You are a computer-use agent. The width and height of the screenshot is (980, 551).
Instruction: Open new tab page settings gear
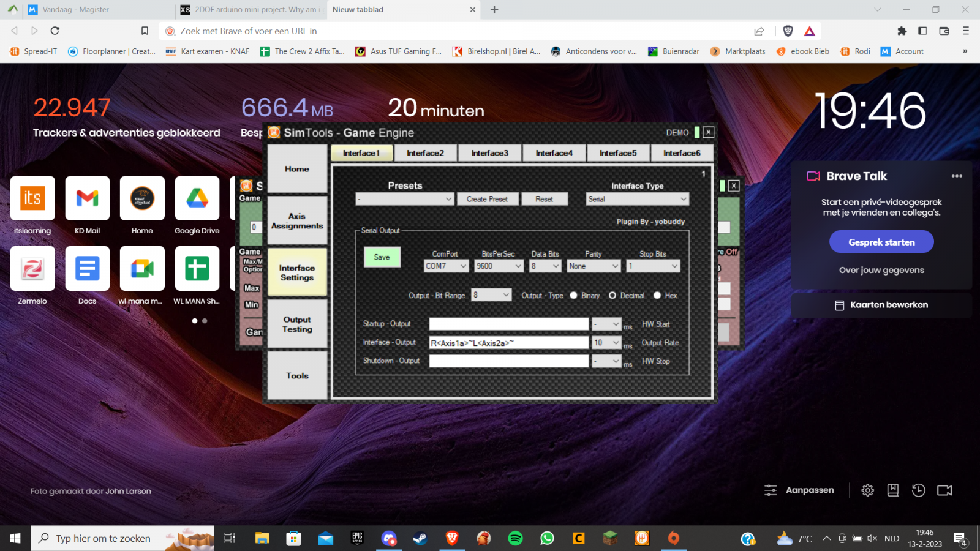[x=867, y=490]
